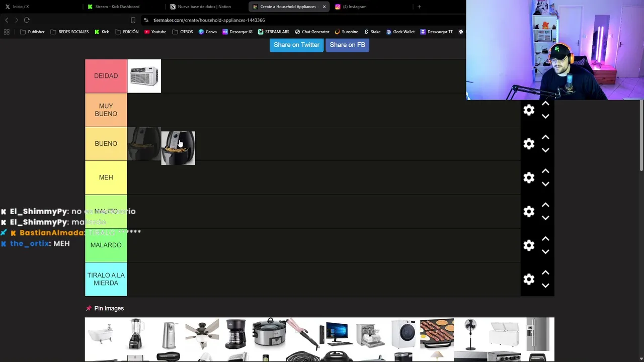
Task: Move the MALARDO row up
Action: 545,239
